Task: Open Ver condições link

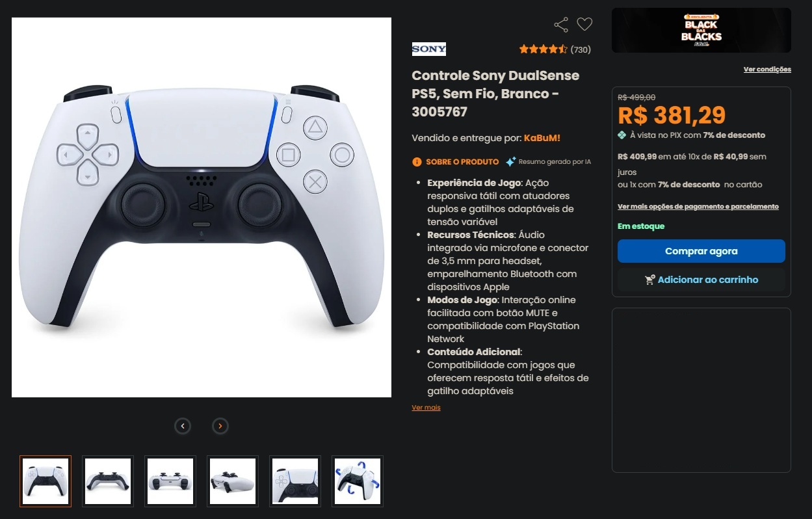Action: click(x=767, y=69)
